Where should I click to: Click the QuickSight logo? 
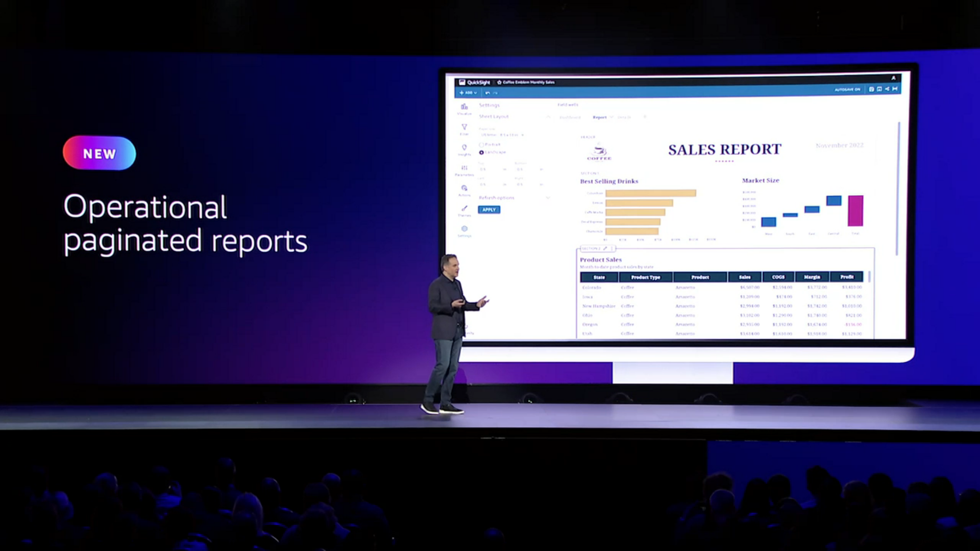click(475, 82)
